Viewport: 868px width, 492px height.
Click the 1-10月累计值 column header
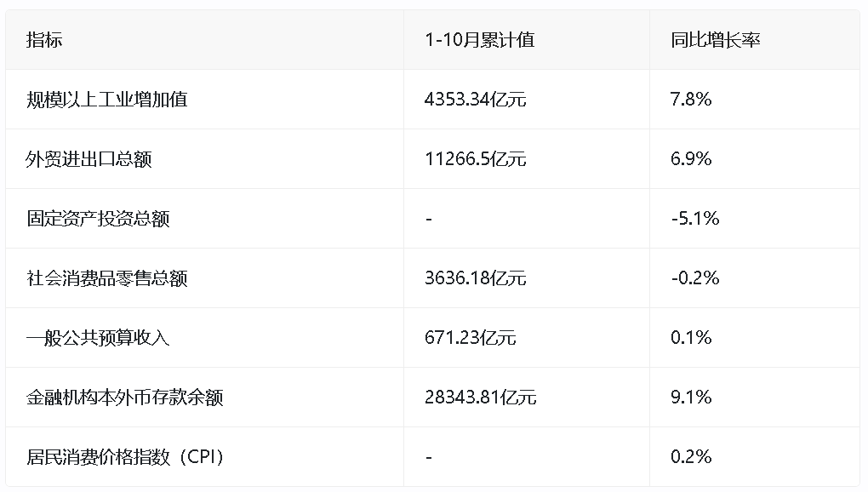[479, 40]
